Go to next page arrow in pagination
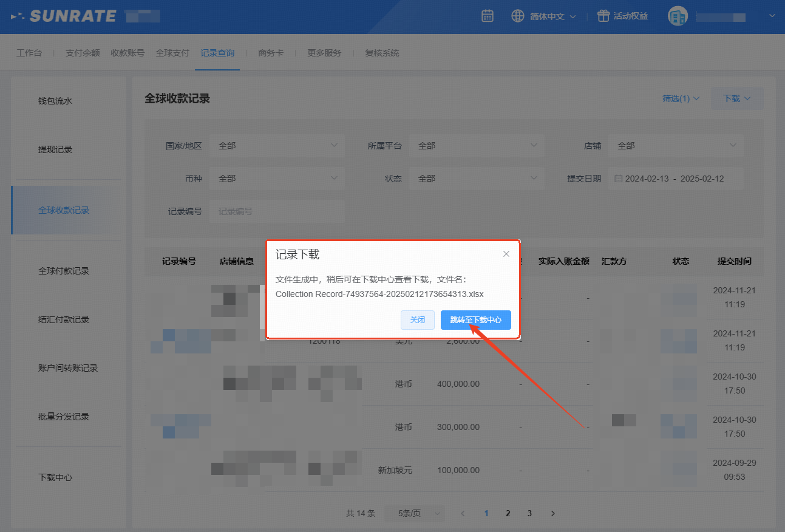 (552, 513)
